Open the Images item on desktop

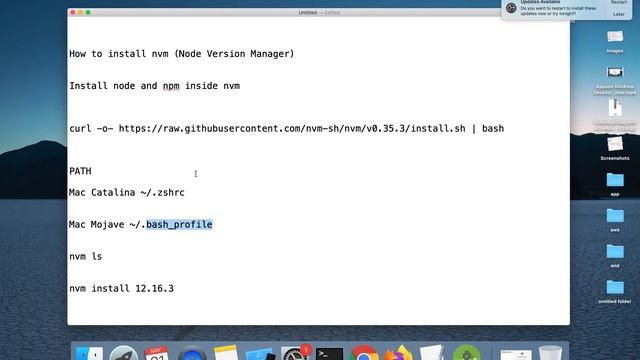pyautogui.click(x=615, y=41)
